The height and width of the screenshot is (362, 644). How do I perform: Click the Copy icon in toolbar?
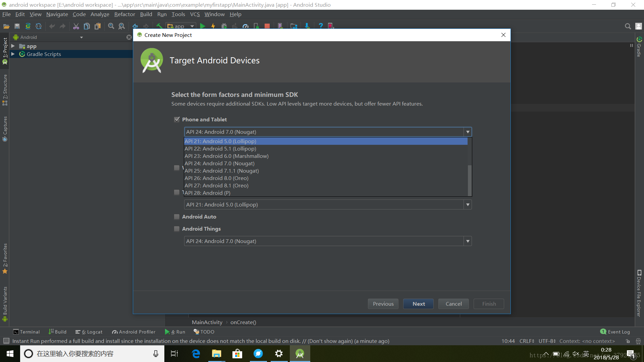pos(87,26)
